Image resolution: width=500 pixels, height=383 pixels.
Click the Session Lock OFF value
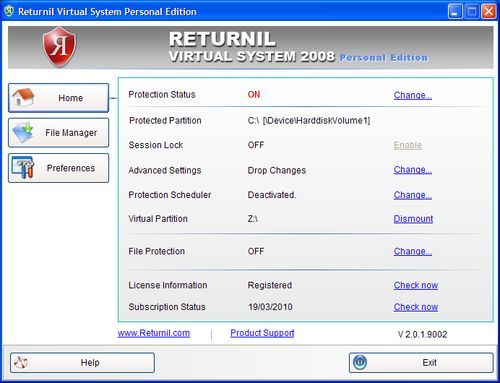[256, 145]
